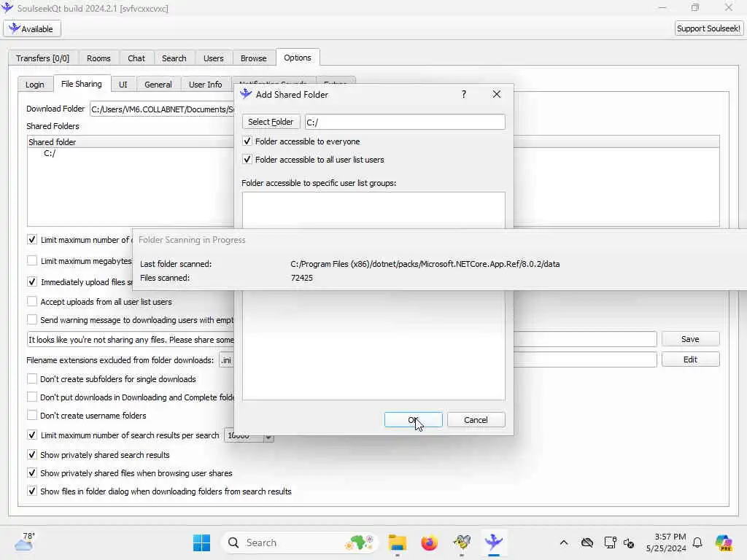Toggle Show files in folder dialog checkbox
Image resolution: width=747 pixels, height=560 pixels.
[32, 491]
